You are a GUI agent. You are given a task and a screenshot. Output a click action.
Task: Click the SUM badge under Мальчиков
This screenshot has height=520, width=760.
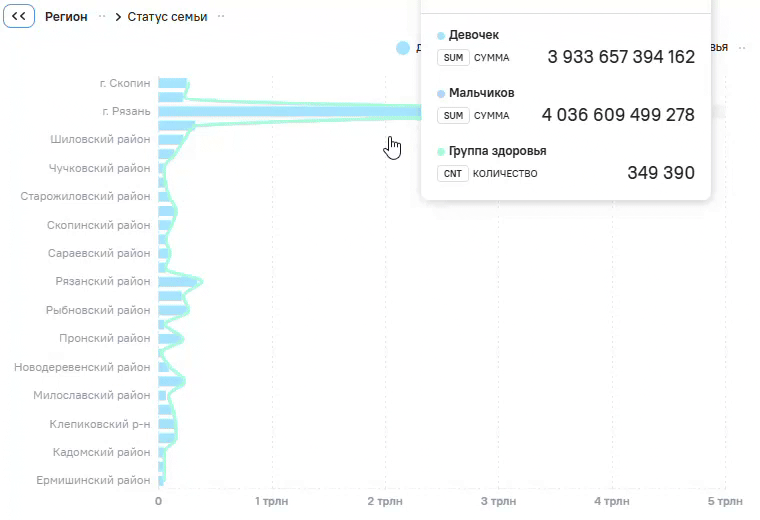(x=453, y=116)
